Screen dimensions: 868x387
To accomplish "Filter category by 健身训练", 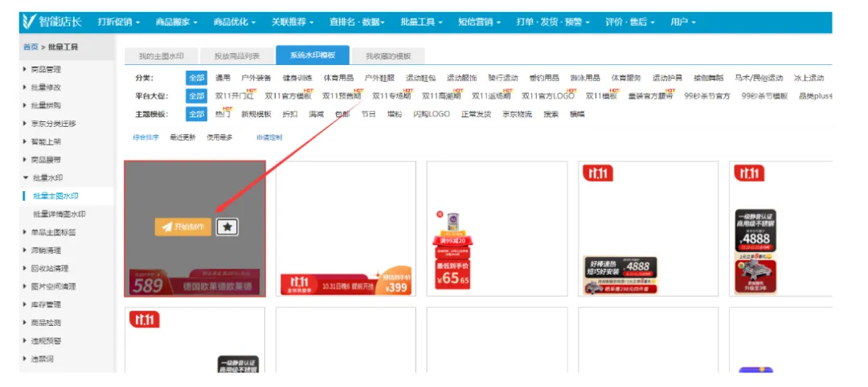I will 297,78.
